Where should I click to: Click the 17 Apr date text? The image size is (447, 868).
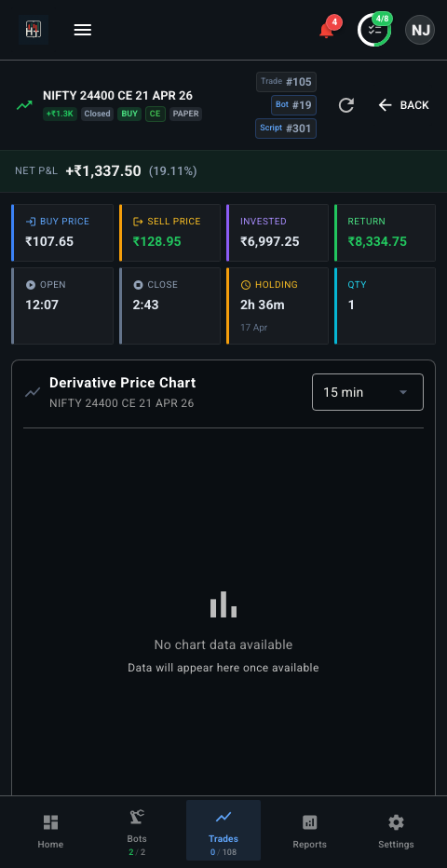(253, 327)
